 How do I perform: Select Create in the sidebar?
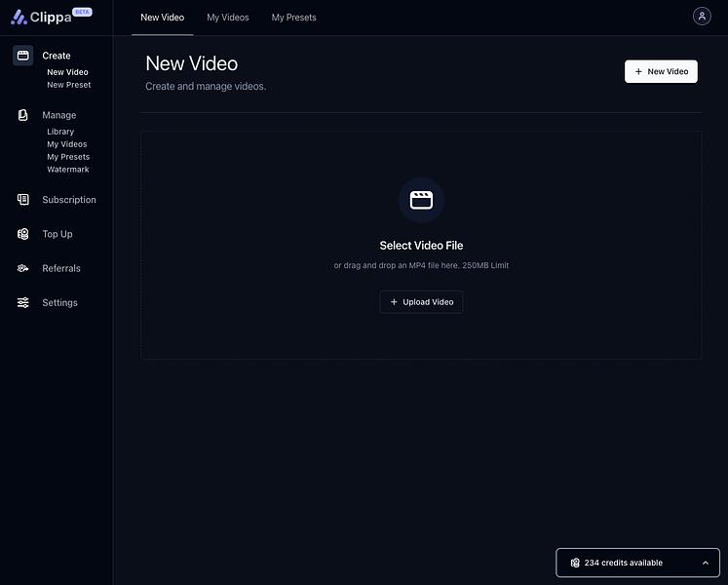click(57, 56)
